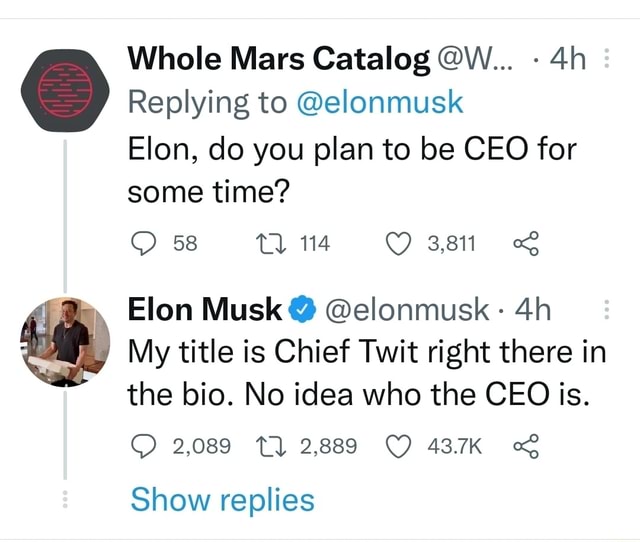The height and width of the screenshot is (542, 640).
Task: Retweet Elon Musk's Chief Twit tweet
Action: point(270,445)
